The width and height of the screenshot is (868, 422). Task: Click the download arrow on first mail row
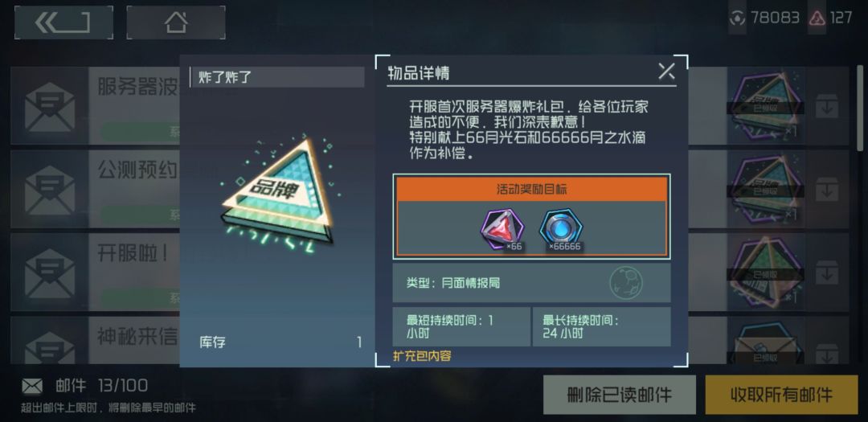point(827,106)
